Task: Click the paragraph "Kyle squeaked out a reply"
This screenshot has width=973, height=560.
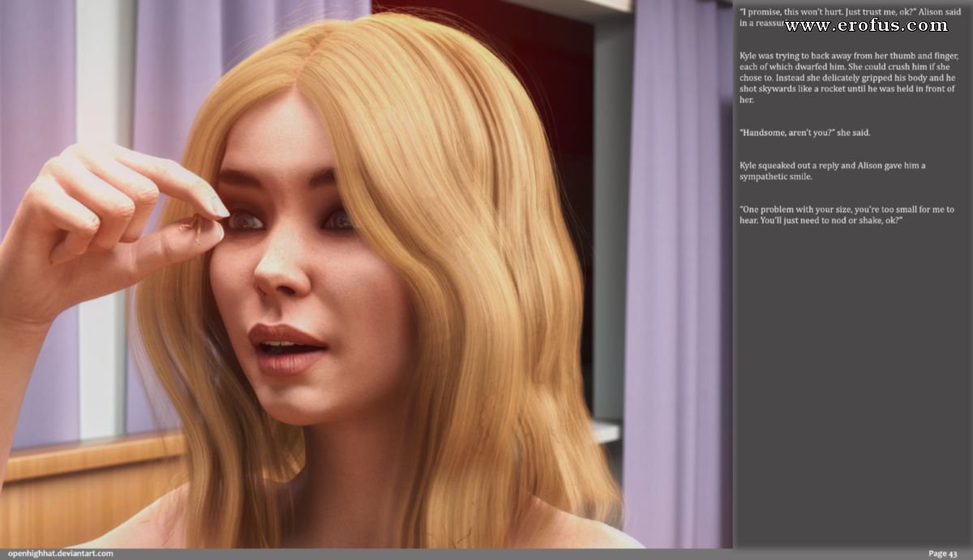Action: coord(832,171)
